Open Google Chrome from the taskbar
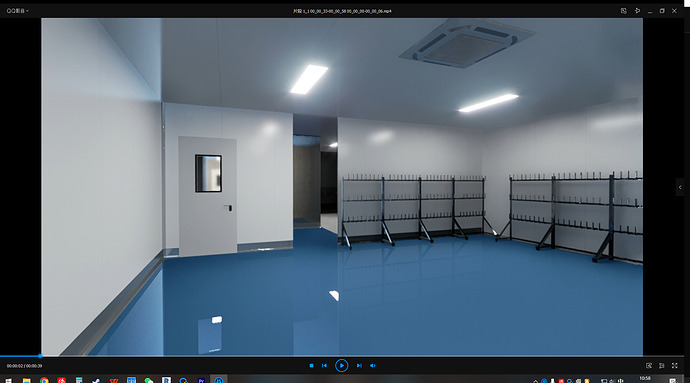Viewport: 690px width, 383px height. click(x=44, y=380)
